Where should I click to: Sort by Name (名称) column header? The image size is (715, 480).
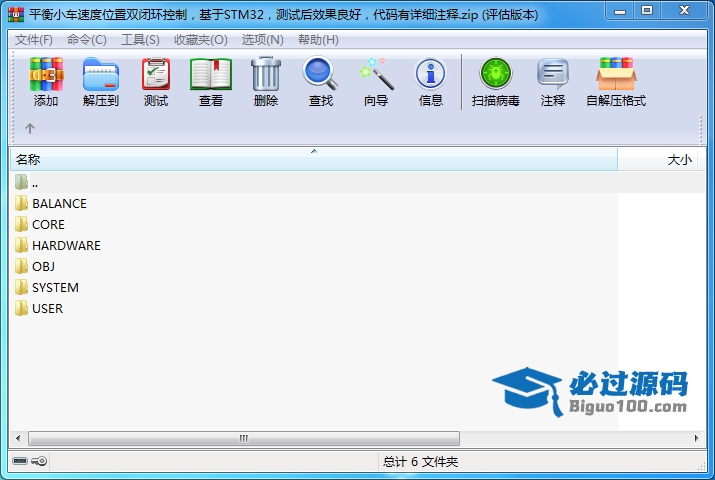300,160
